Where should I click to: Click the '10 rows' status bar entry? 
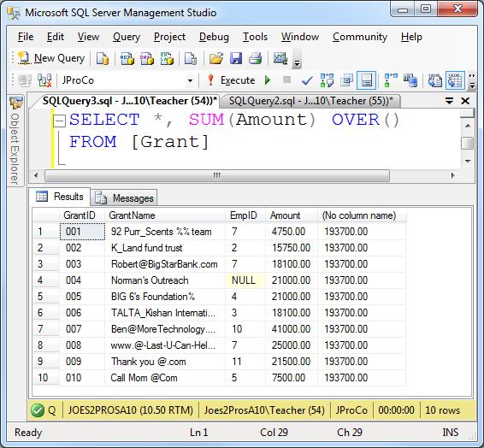pos(443,410)
